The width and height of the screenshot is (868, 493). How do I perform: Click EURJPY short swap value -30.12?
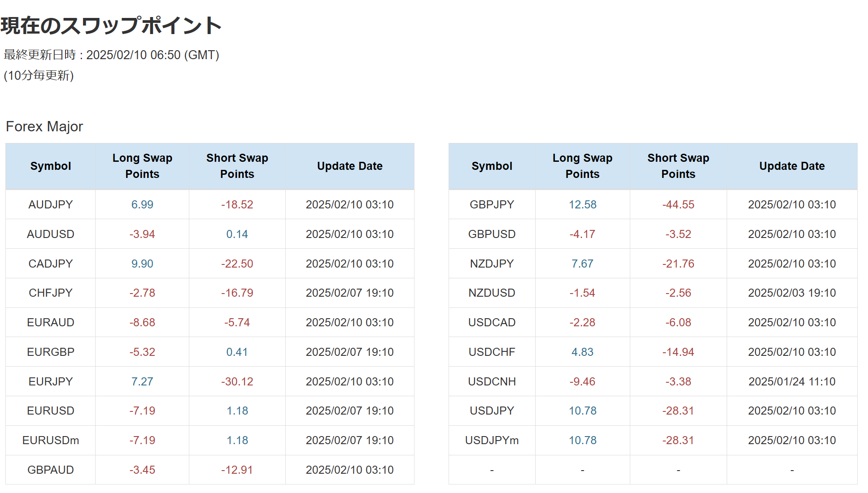(x=237, y=381)
